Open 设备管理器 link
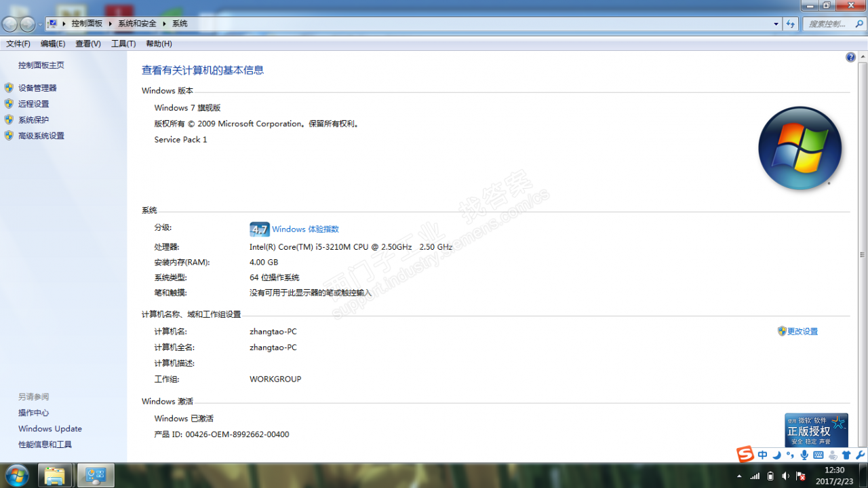This screenshot has width=868, height=488. [37, 88]
